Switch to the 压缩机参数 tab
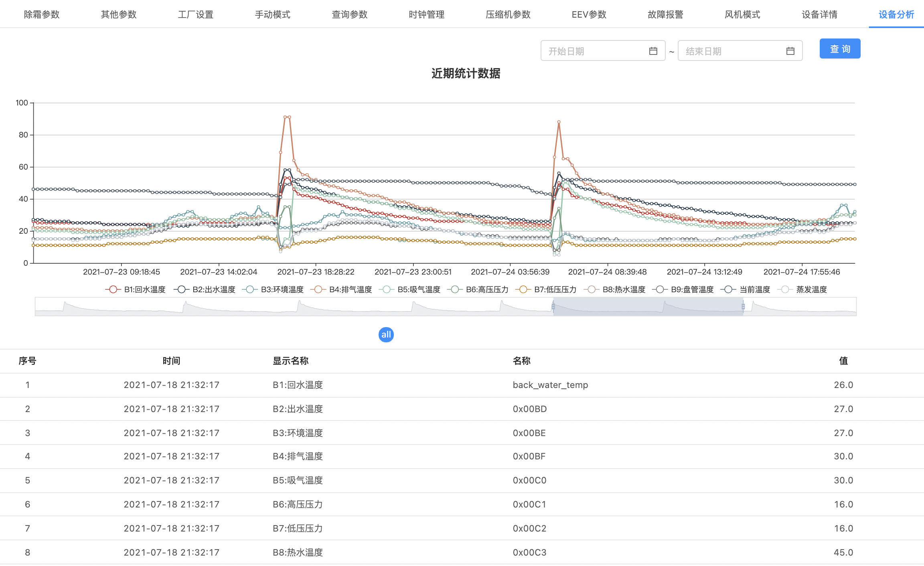The image size is (924, 566). (508, 14)
